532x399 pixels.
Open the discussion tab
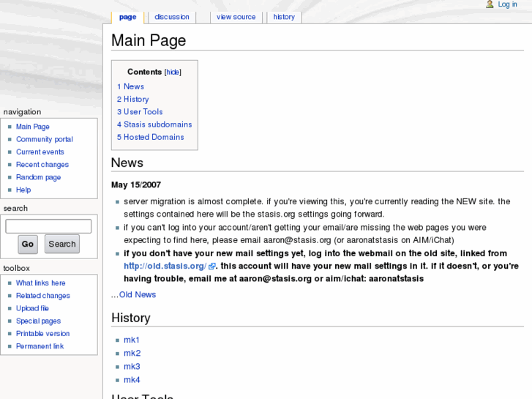172,17
